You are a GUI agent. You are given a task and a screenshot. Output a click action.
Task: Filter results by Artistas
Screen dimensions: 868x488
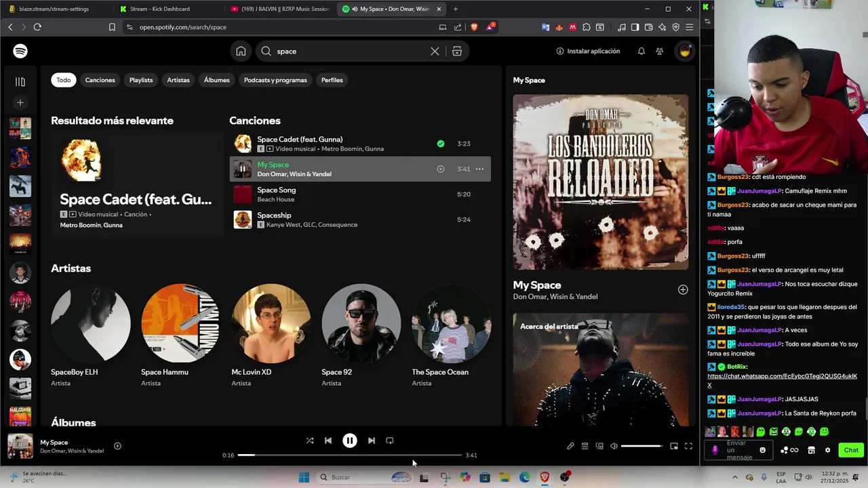(178, 80)
